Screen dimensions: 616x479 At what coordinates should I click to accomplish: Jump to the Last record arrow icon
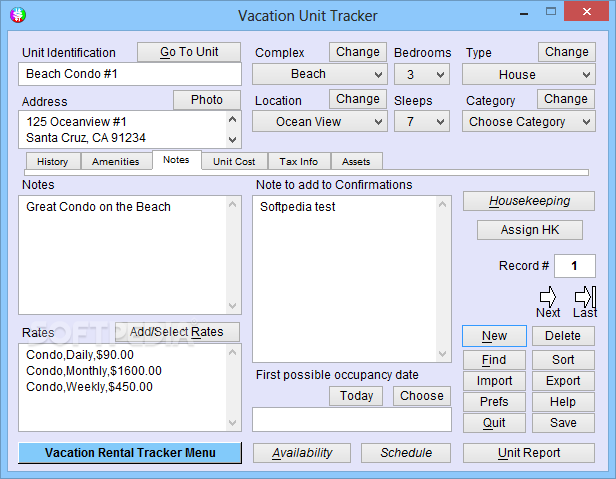(x=585, y=297)
